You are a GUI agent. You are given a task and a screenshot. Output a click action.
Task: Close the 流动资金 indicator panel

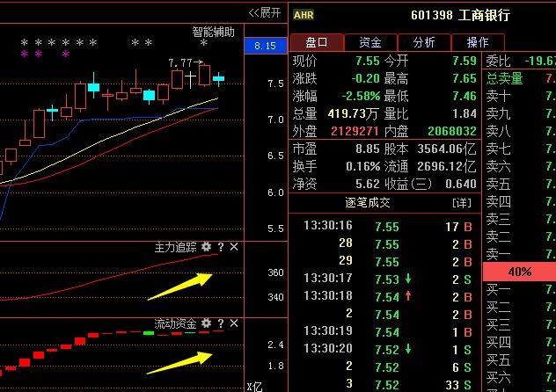[x=234, y=323]
